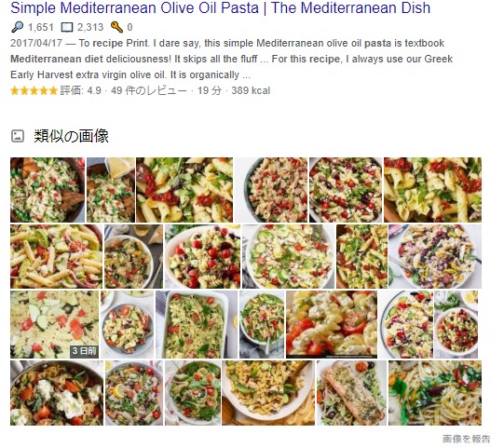504x447 pixels.
Task: Select the spaghetti thumbnail at bottom right
Action: coord(435,393)
